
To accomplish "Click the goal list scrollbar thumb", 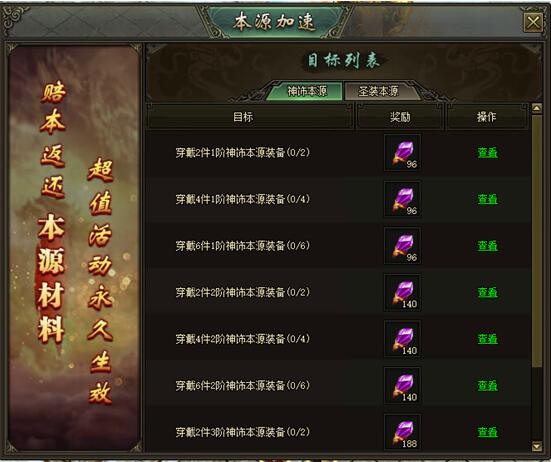I will tap(537, 241).
